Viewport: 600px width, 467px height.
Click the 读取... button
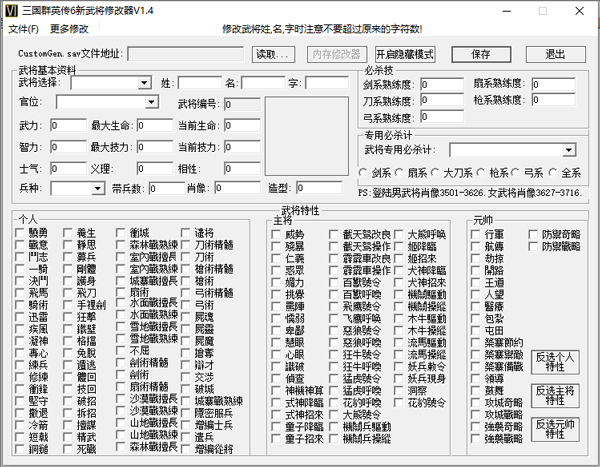tap(273, 54)
